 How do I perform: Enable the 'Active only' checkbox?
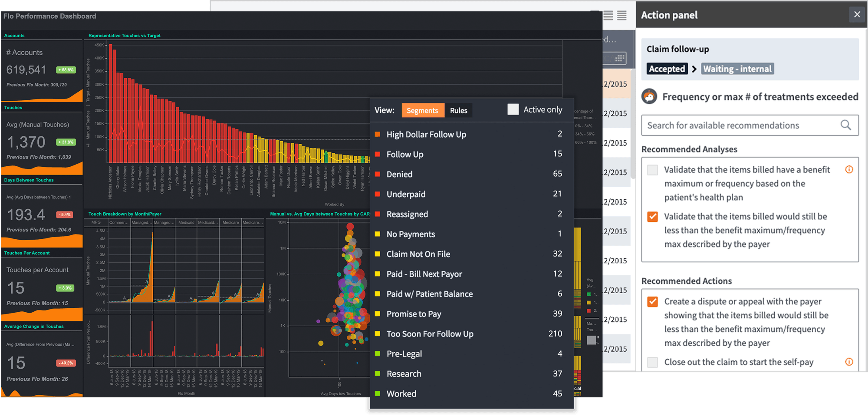click(513, 109)
